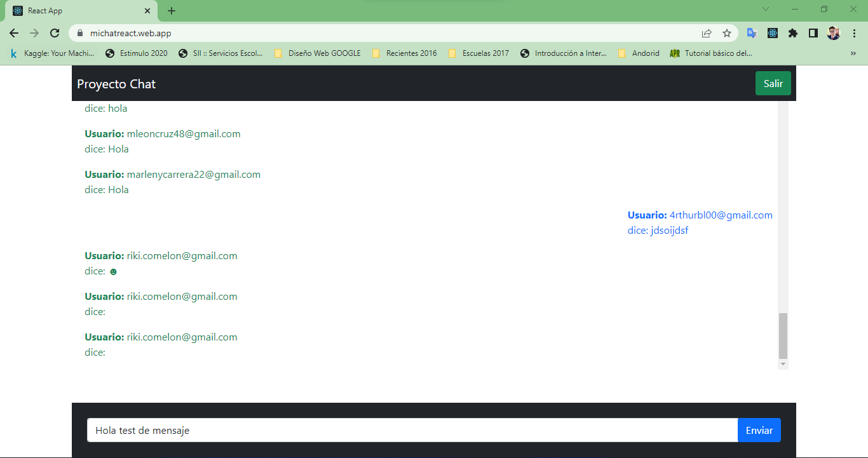
Task: Open Escuelas 2017 bookmark folder
Action: (478, 53)
